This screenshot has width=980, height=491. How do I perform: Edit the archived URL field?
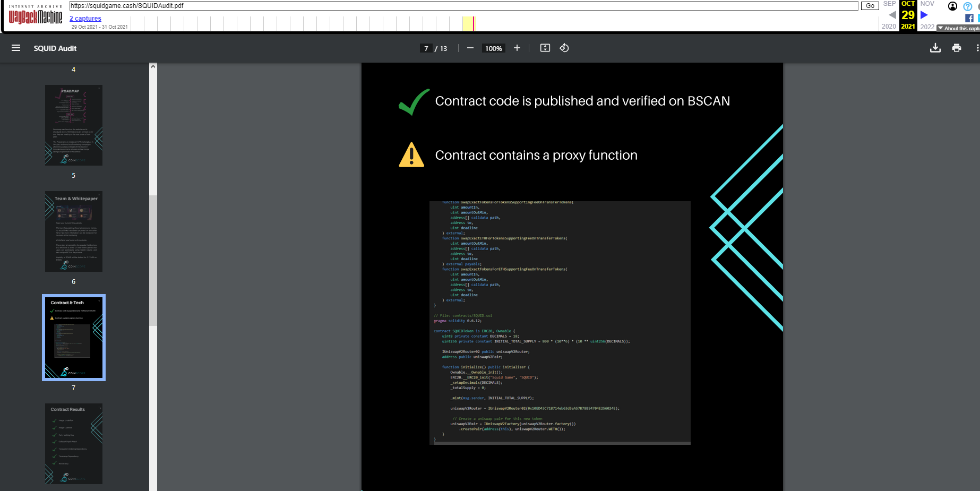click(x=463, y=6)
